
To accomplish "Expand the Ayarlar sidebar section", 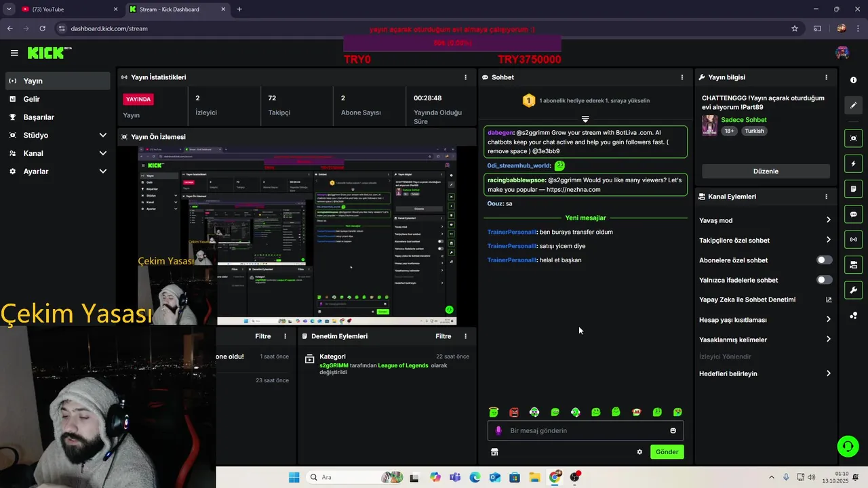I will click(57, 171).
